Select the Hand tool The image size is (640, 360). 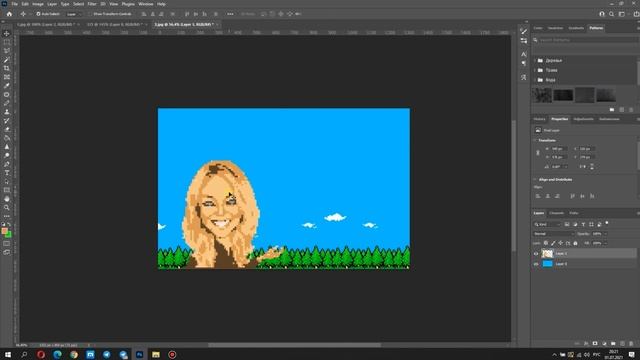click(7, 199)
